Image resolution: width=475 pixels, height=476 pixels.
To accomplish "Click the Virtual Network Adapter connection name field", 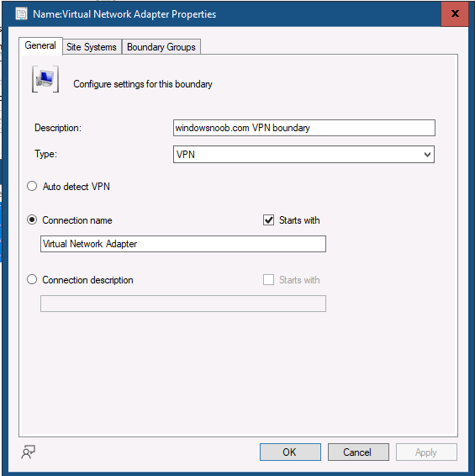I will coord(183,244).
